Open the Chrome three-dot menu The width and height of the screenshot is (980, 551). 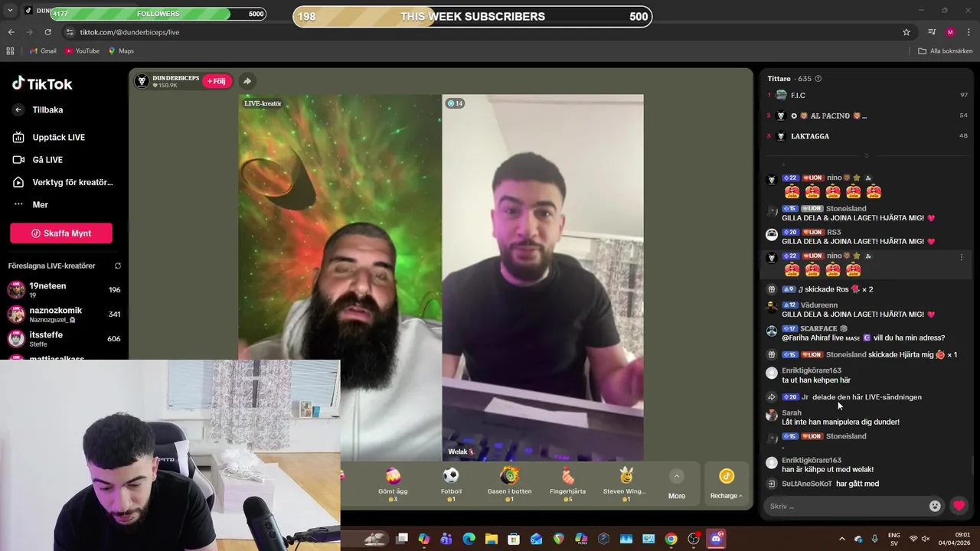(x=969, y=32)
